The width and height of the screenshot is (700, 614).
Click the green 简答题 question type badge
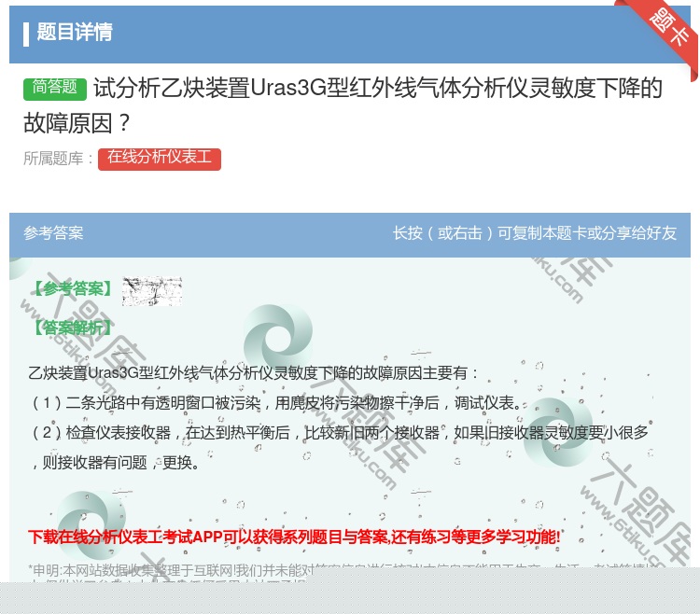[x=55, y=88]
